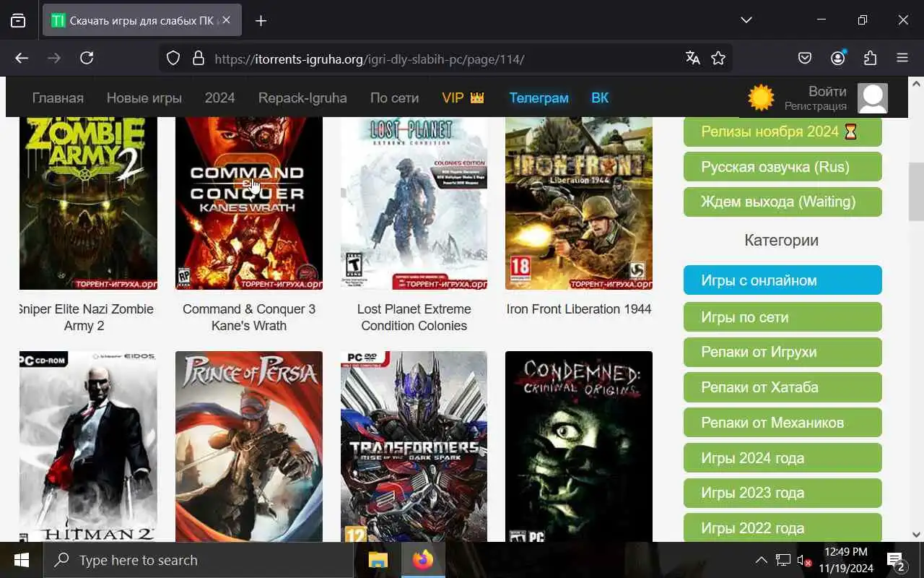Viewport: 924px width, 578px height.
Task: Open Iron Front Liberation 1944 cover image
Action: [x=579, y=204]
